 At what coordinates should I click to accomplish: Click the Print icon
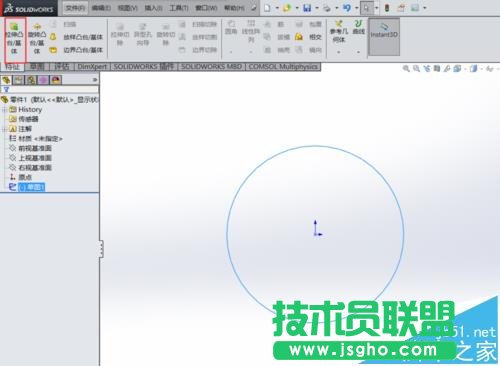pyautogui.click(x=327, y=8)
